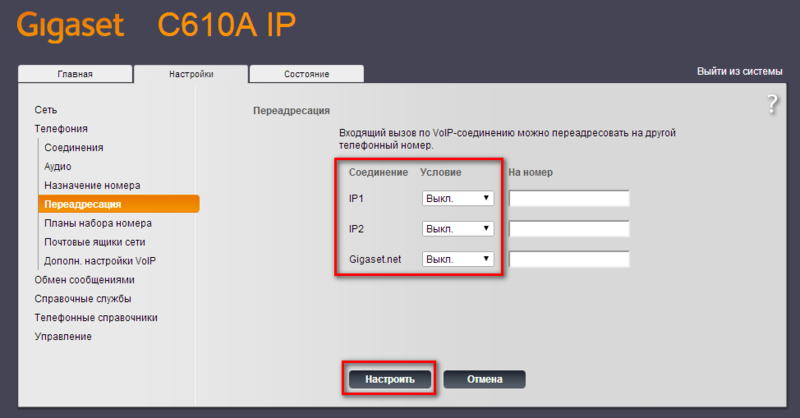Expand the IP1 condition dropdown
Screen dimensions: 800x418
(458, 199)
